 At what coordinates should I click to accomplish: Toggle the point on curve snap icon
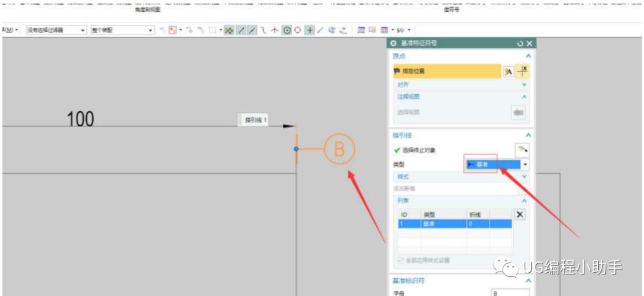pyautogui.click(x=320, y=30)
